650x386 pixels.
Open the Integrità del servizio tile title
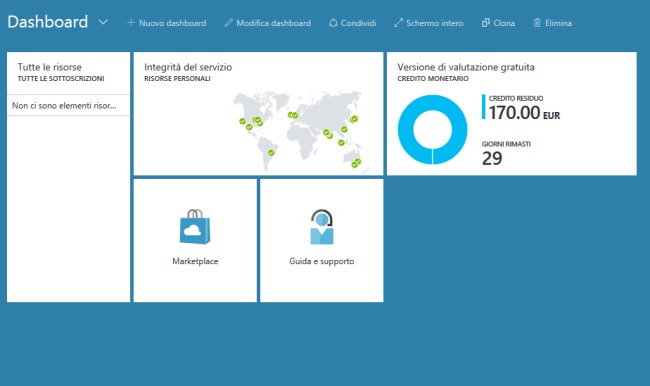[188, 67]
